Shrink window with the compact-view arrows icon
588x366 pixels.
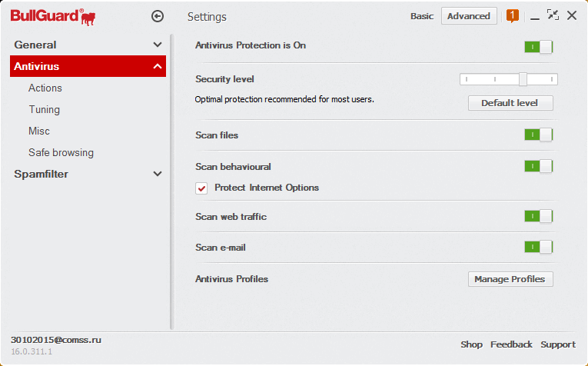(553, 15)
